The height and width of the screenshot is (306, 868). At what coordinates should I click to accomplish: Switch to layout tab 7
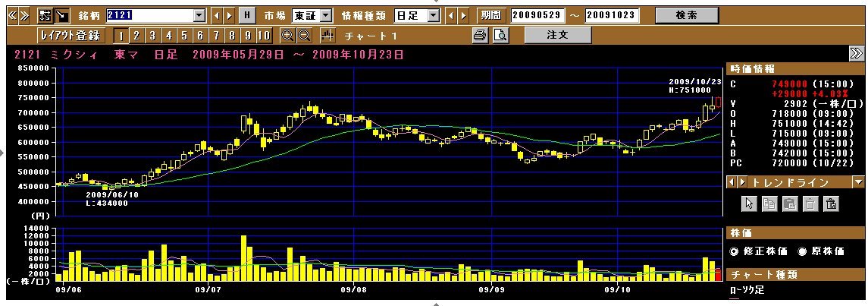point(216,36)
